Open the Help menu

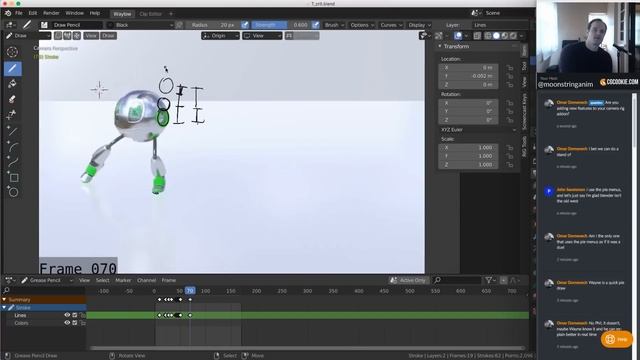click(x=95, y=13)
